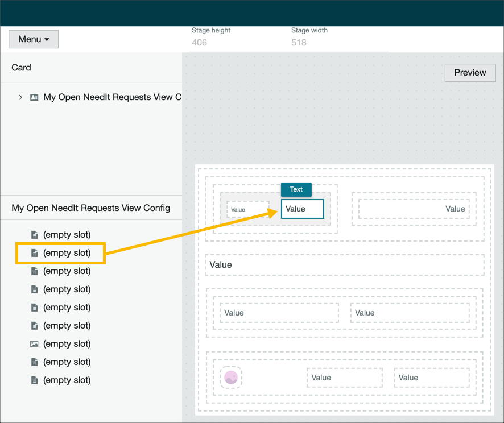This screenshot has width=504, height=423.
Task: Click the circular avatar placeholder in the card's bottom row
Action: pos(230,377)
